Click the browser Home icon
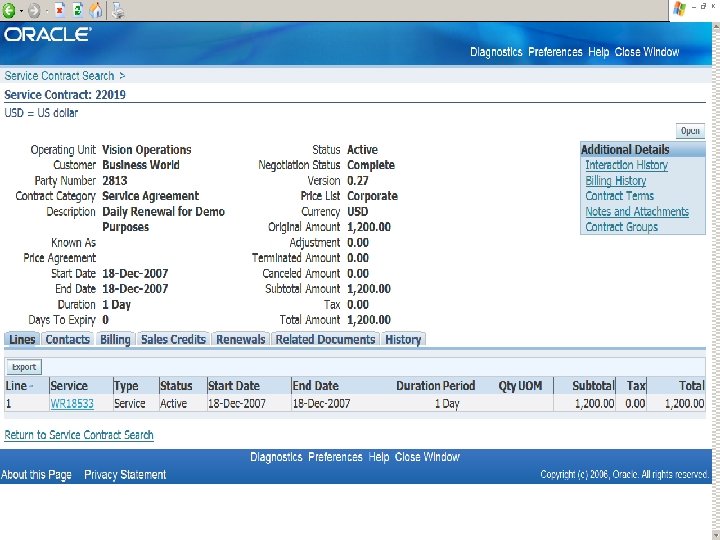Viewport: 720px width, 540px height. [x=96, y=10]
